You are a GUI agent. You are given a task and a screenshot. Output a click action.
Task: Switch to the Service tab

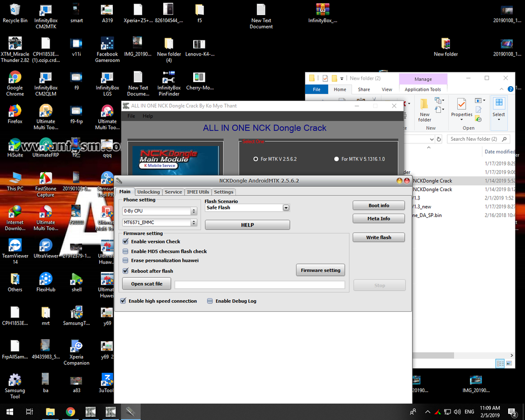(x=173, y=192)
